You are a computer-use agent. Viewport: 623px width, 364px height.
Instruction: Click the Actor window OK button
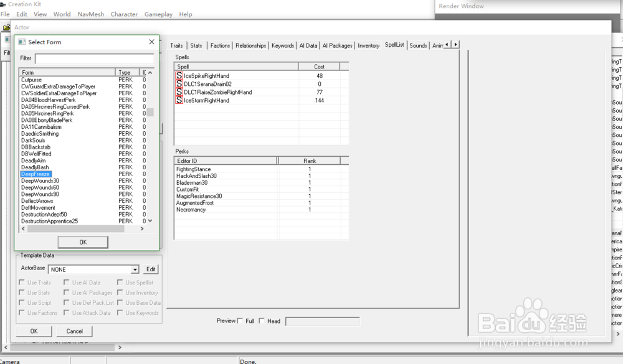[x=34, y=331]
